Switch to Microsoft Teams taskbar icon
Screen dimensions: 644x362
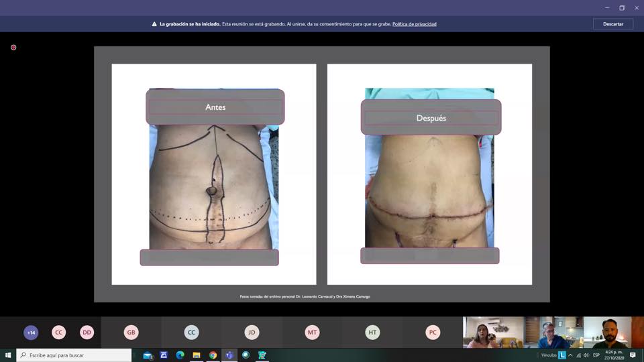tap(229, 355)
